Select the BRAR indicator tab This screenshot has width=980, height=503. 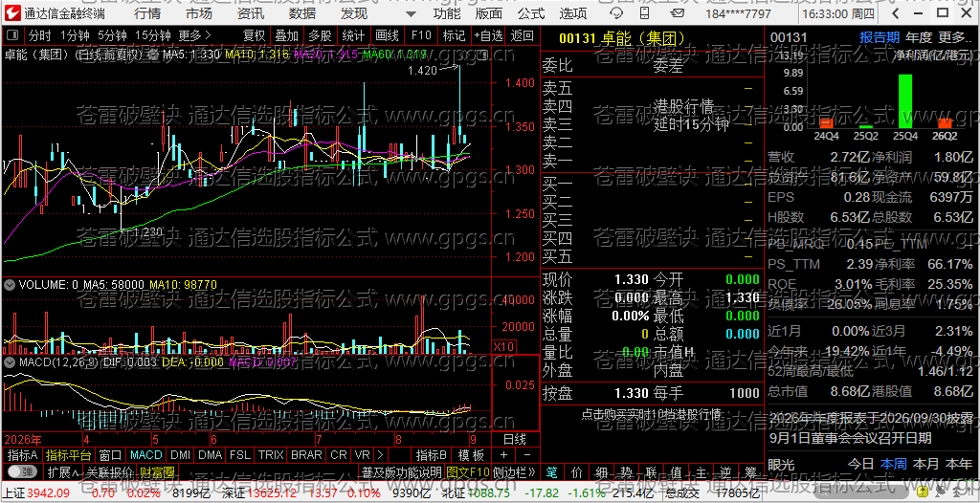coord(306,454)
